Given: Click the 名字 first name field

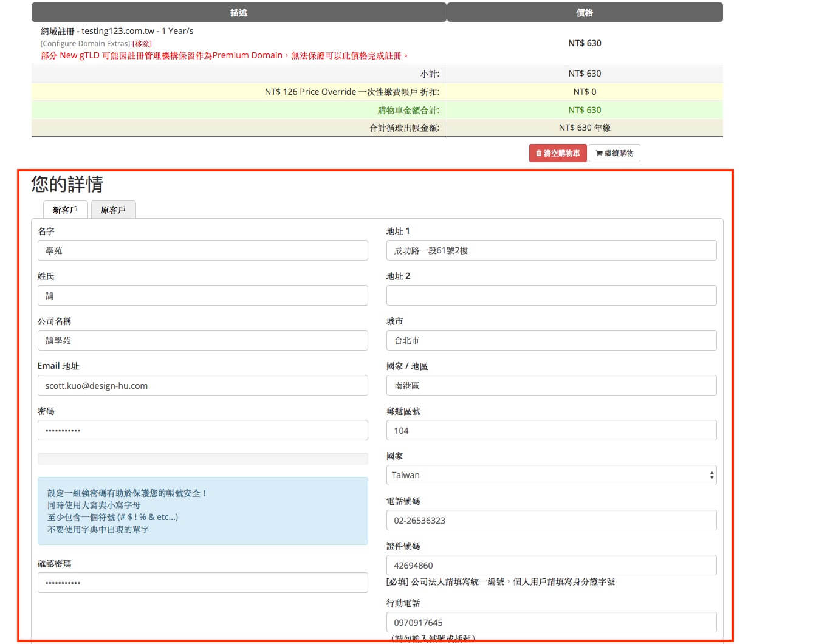Looking at the screenshot, I should click(203, 250).
